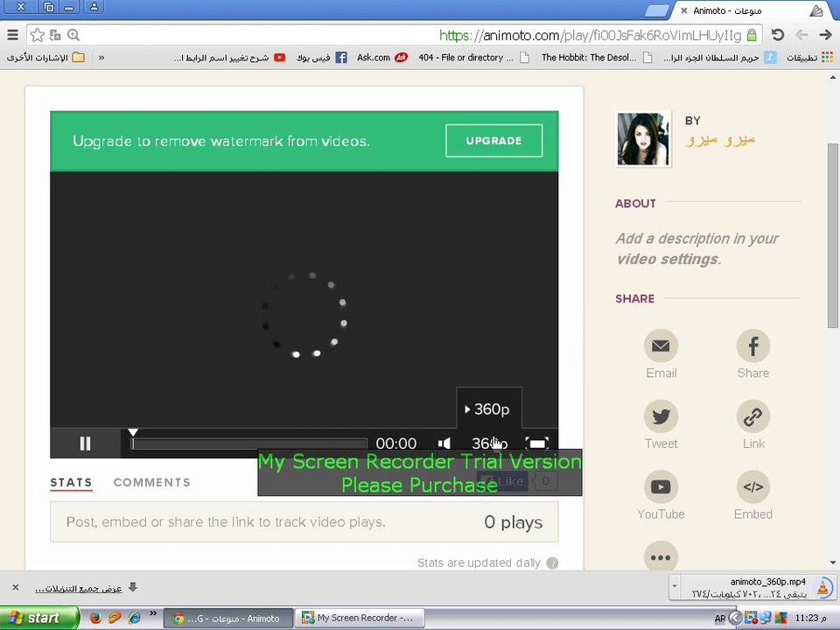
Task: Export the video to YouTube
Action: tap(661, 487)
